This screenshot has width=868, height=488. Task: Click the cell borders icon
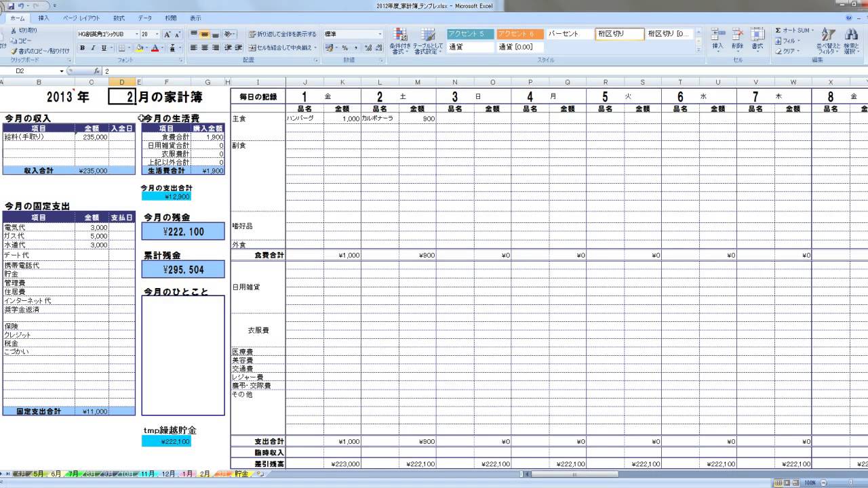[x=121, y=48]
